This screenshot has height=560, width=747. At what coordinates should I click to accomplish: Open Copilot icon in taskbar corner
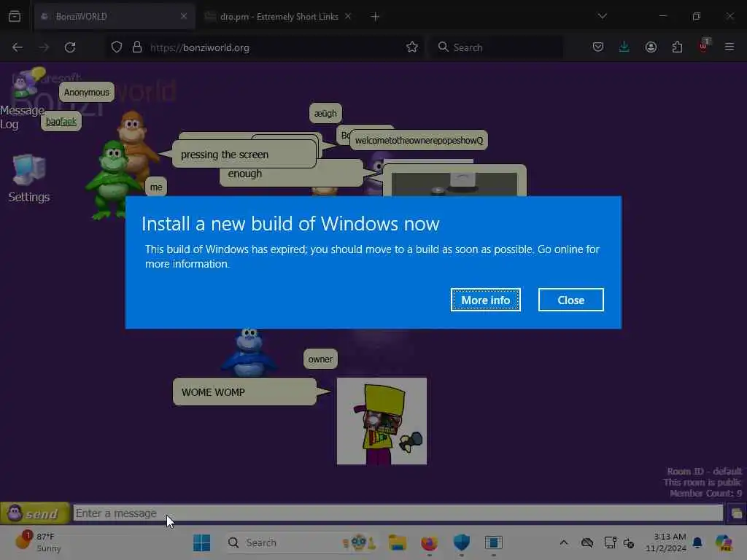coord(724,542)
